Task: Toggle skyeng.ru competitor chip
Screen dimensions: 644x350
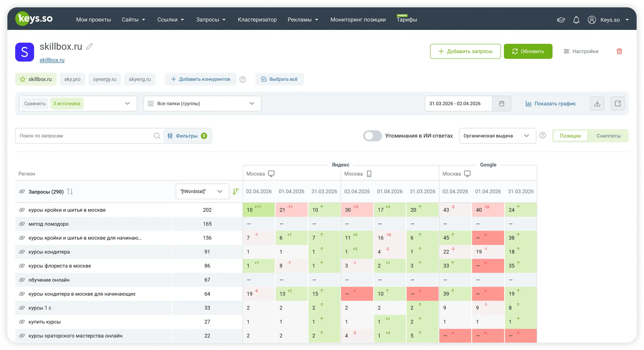Action: (x=140, y=79)
